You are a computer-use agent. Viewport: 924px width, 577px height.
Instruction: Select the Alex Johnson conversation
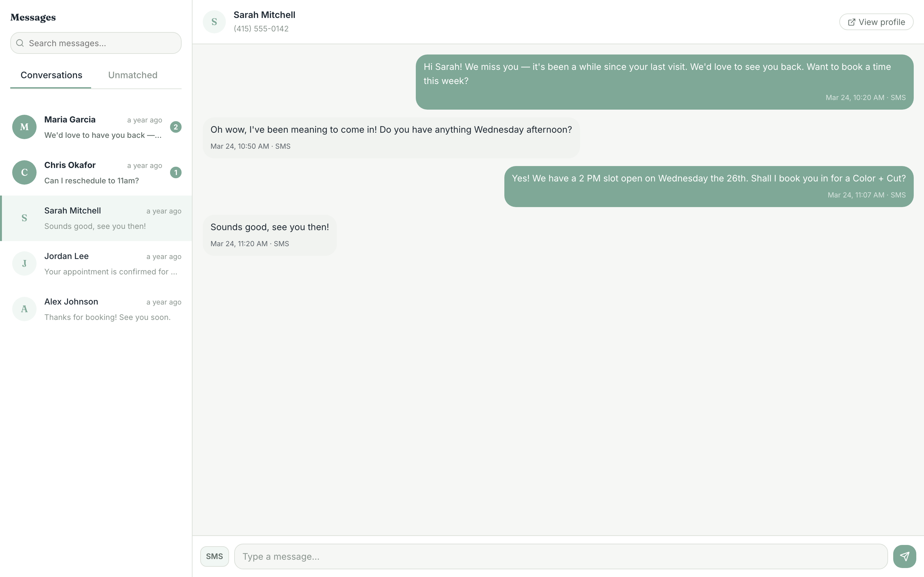click(96, 308)
